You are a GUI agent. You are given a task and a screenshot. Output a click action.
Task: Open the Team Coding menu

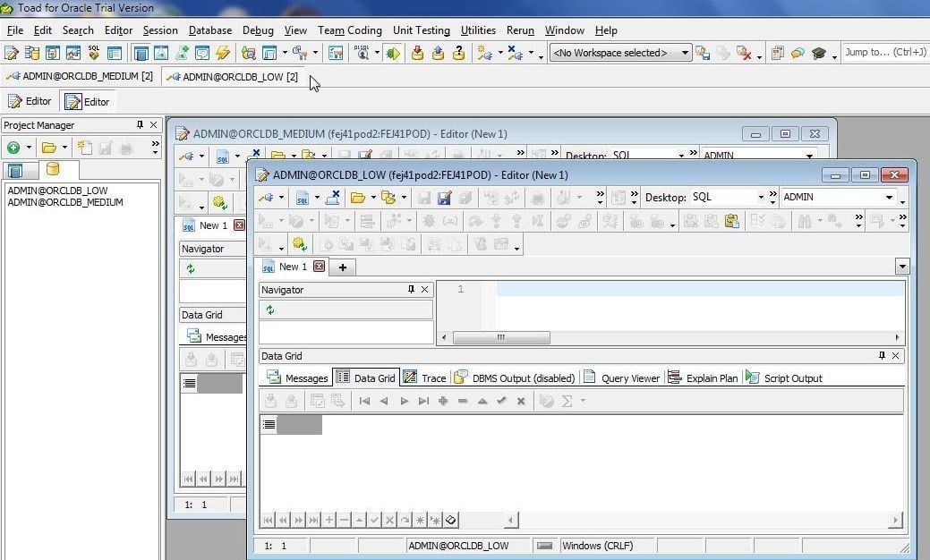coord(349,30)
